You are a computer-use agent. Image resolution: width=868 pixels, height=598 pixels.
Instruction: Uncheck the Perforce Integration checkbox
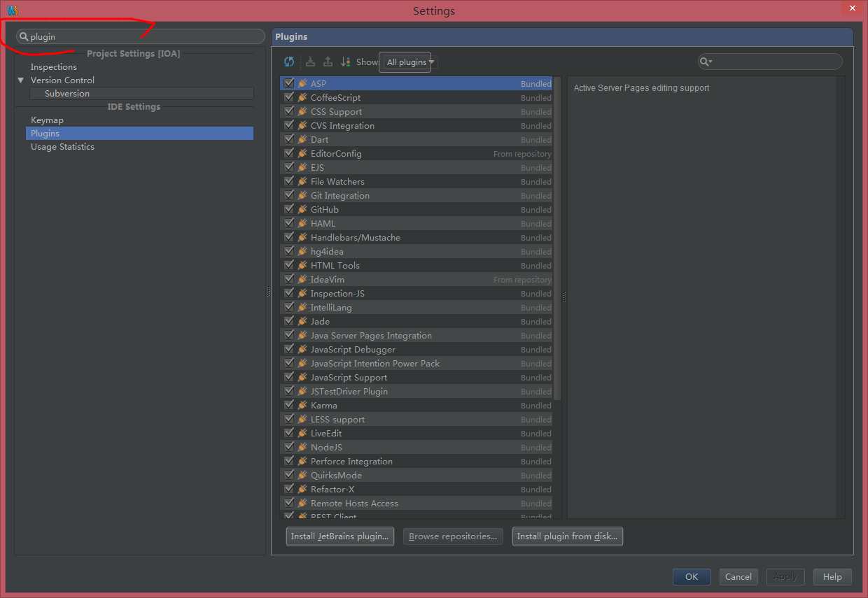tap(289, 461)
